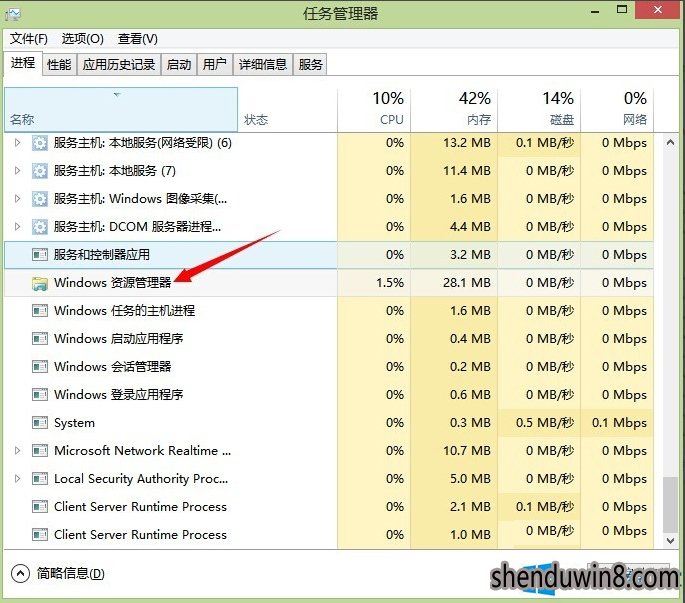Switch to the 应用历史记录 tab

coord(119,65)
